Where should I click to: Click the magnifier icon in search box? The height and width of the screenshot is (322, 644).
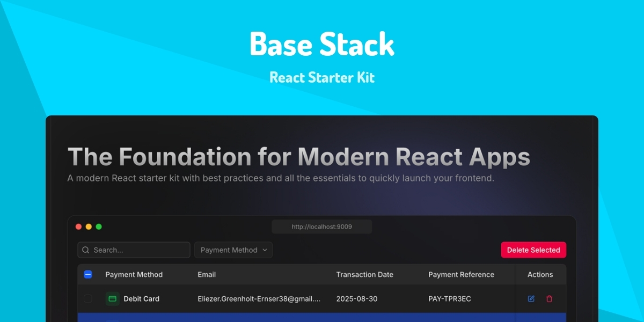tap(86, 250)
